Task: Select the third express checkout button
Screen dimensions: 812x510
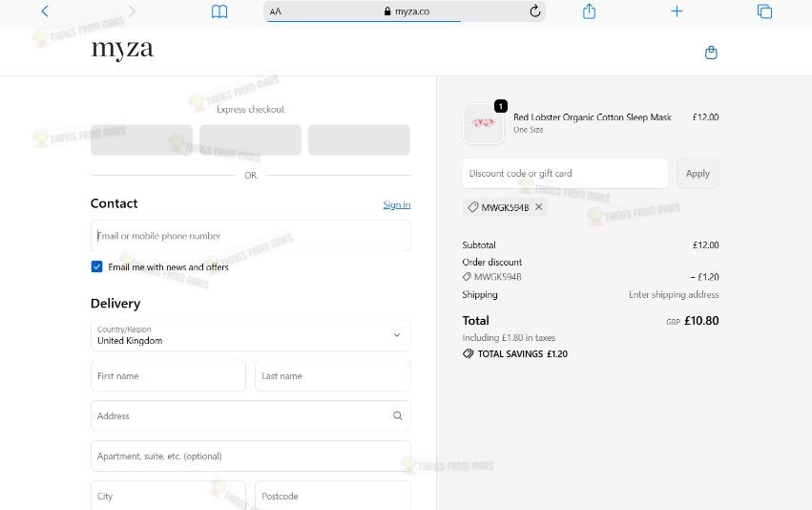Action: tap(359, 140)
